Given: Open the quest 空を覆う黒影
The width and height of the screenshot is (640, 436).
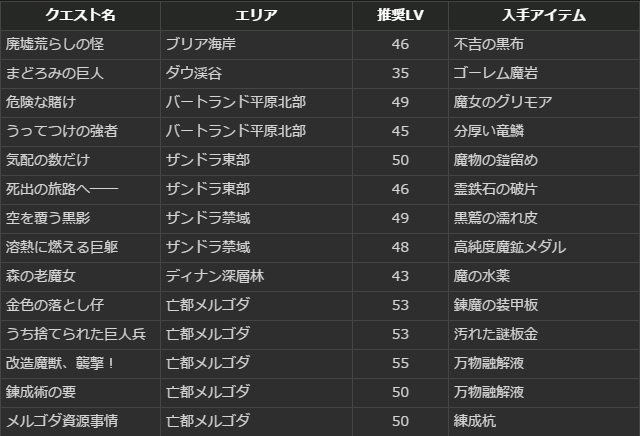Looking at the screenshot, I should [47, 218].
